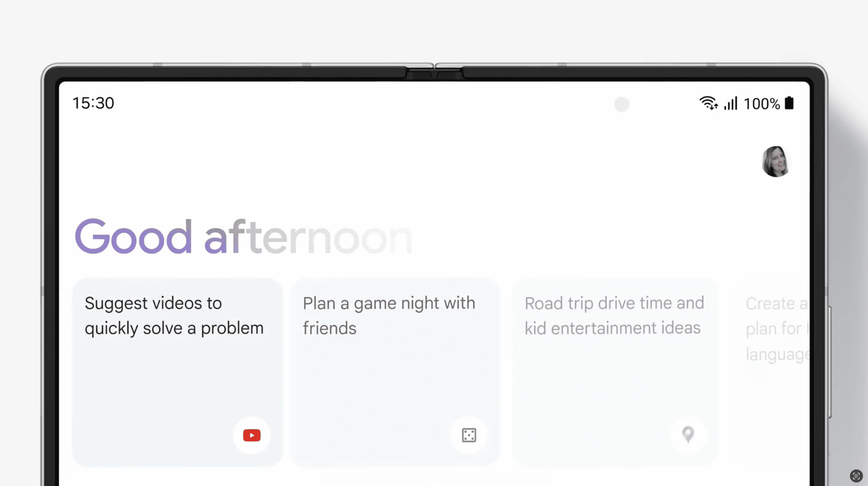Click the red YouTube play icon

252,435
